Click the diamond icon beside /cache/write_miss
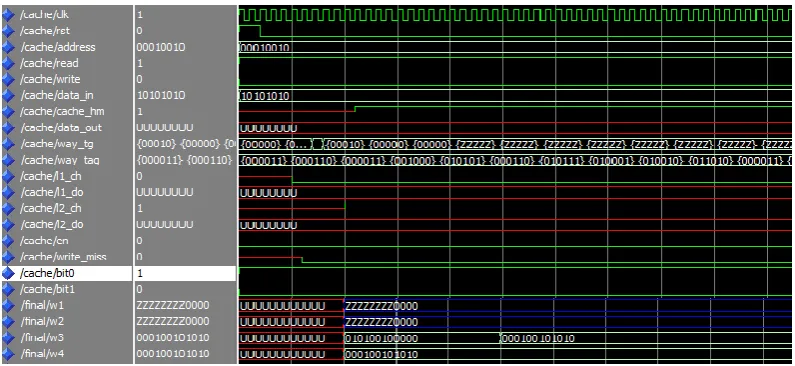 click(9, 257)
